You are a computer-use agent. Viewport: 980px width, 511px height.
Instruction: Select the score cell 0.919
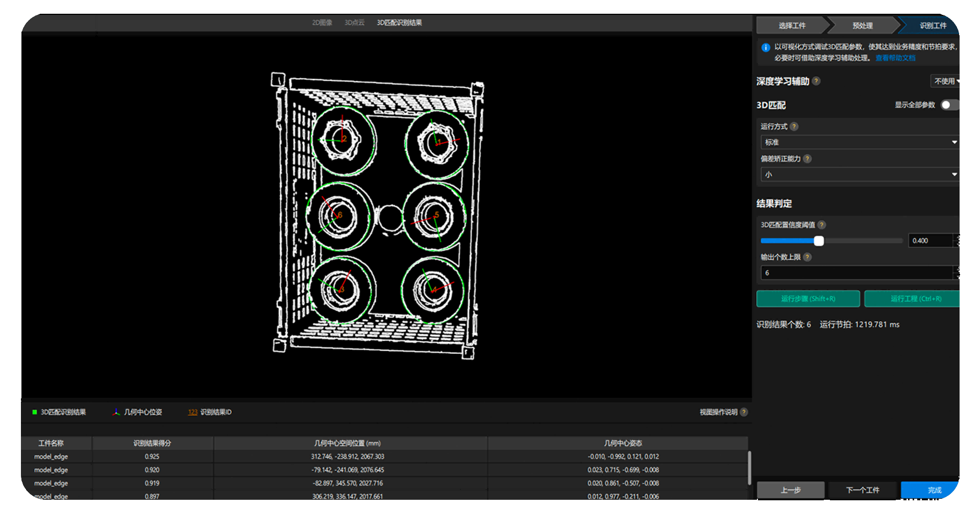pos(152,483)
